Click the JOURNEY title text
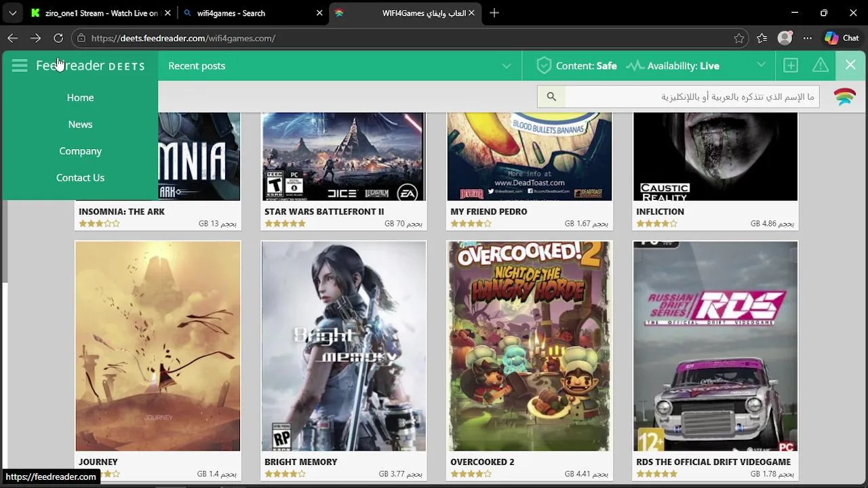The height and width of the screenshot is (488, 868). coord(98,462)
